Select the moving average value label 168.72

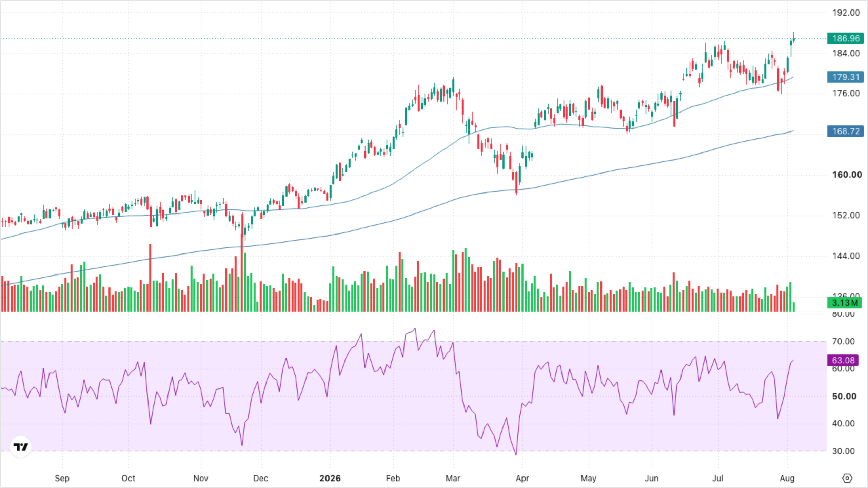point(846,131)
